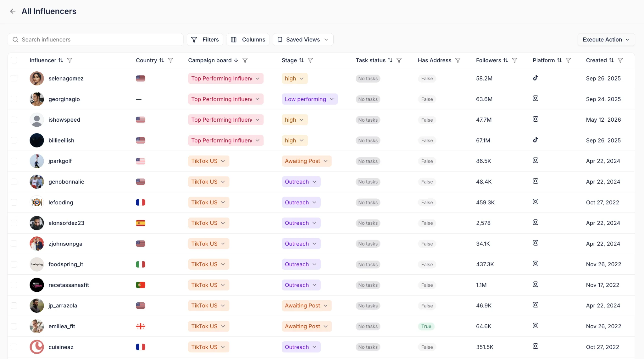Viewport: 644px width, 359px height.
Task: Click the 58.2M followers value
Action: (484, 78)
